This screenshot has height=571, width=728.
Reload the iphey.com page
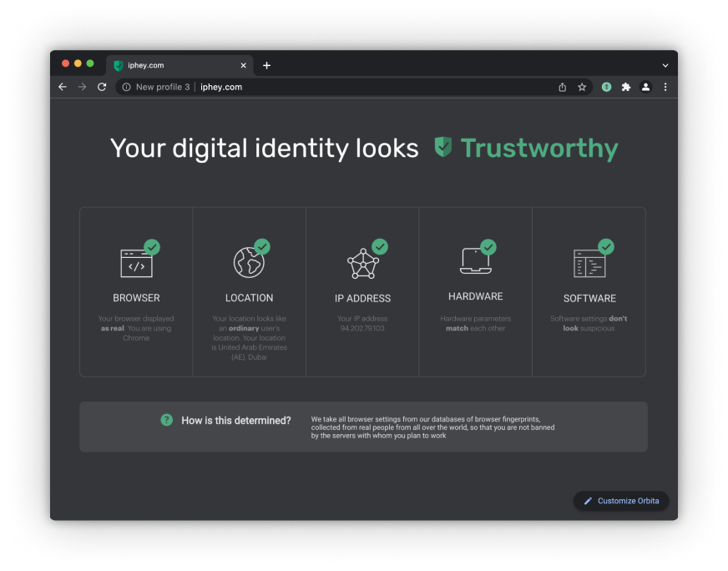point(102,87)
